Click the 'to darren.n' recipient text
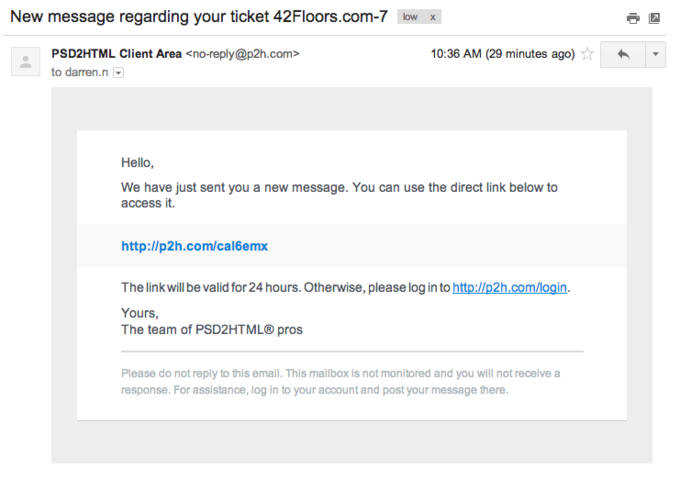680x480 pixels. pos(80,72)
